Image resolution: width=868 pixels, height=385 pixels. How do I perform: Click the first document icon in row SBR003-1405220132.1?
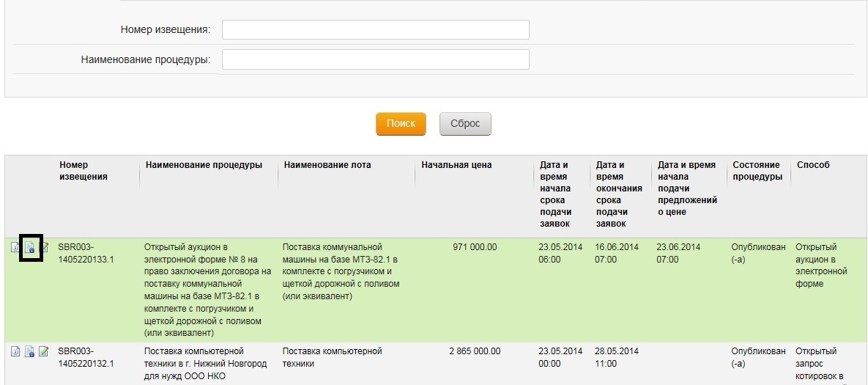pos(15,352)
